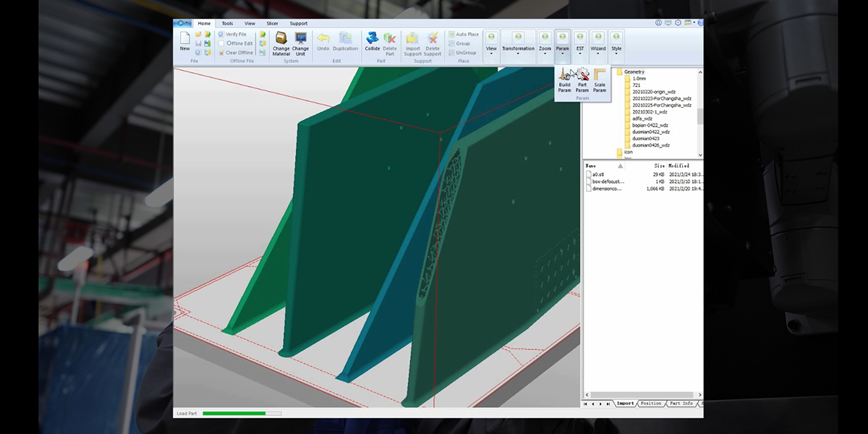Open the Change Material tool

pos(281,38)
